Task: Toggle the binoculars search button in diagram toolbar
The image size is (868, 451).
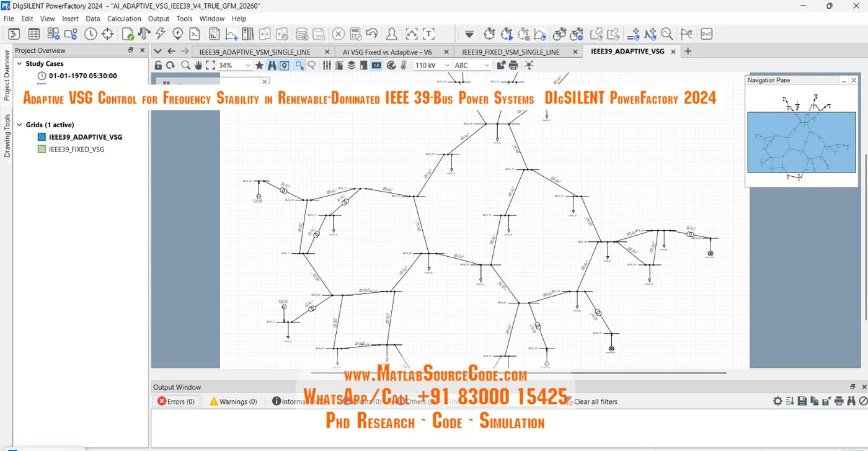Action: pyautogui.click(x=272, y=65)
